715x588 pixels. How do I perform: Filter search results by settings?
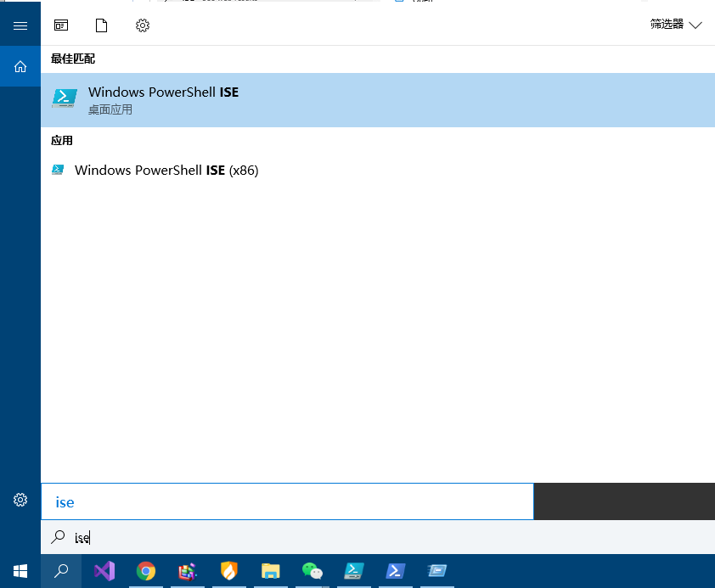click(143, 25)
